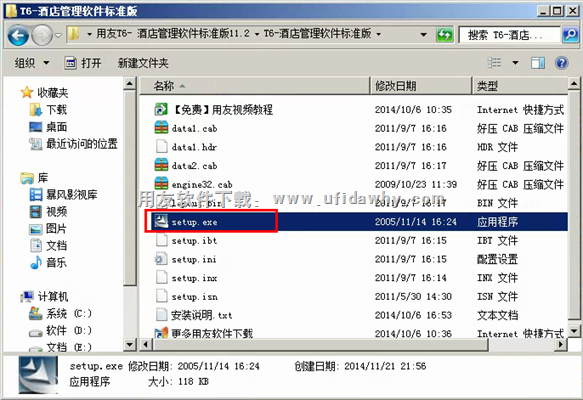Click horizontal scrollbar right arrow
Screen dimensions: 583x400
click(561, 345)
